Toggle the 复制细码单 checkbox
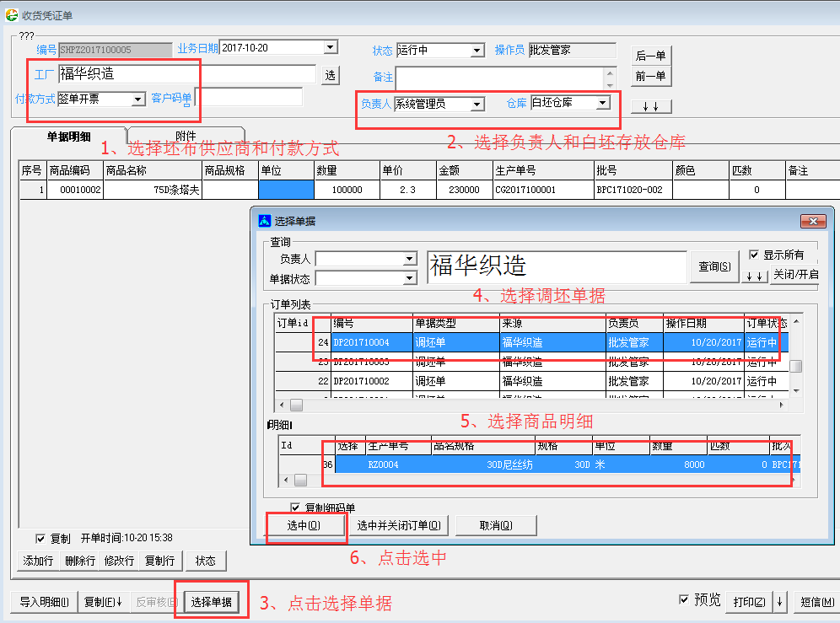The width and height of the screenshot is (840, 623). click(x=295, y=508)
